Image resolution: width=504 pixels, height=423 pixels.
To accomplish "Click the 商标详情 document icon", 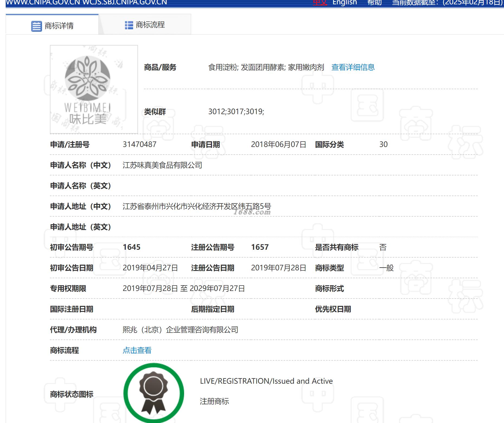I will pos(37,26).
